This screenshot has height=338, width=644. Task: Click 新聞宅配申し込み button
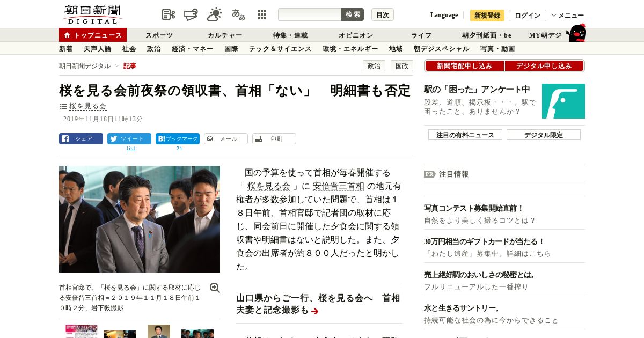(x=464, y=66)
